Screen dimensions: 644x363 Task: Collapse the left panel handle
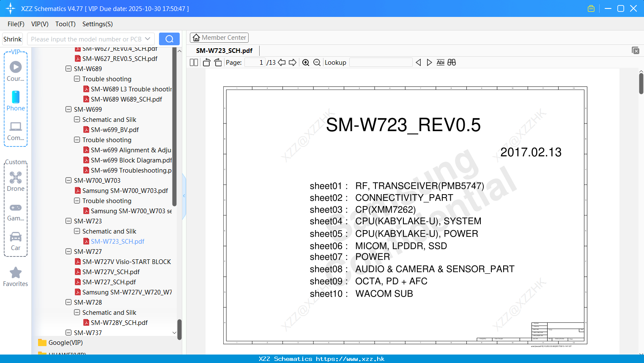[x=184, y=196]
